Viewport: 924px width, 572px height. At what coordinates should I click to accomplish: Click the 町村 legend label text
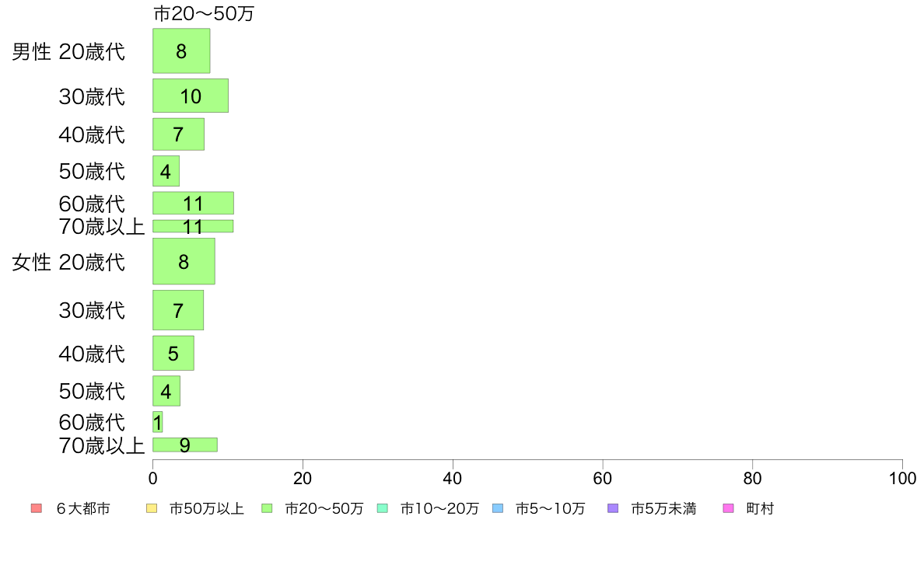[760, 508]
